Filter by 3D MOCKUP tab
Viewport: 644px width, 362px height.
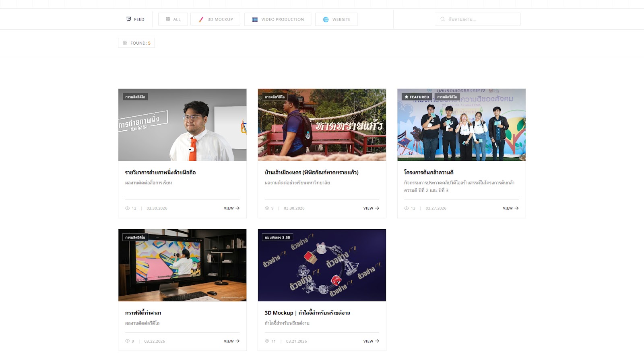(215, 19)
